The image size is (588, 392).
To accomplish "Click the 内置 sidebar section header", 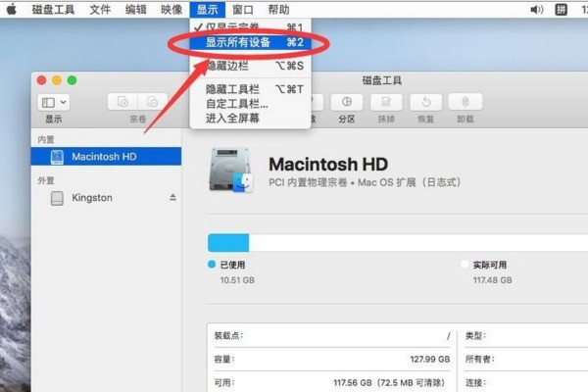I will point(46,140).
